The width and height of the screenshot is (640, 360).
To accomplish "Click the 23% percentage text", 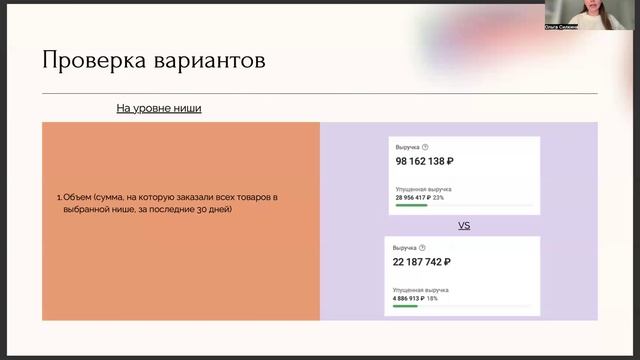I will pyautogui.click(x=438, y=198).
